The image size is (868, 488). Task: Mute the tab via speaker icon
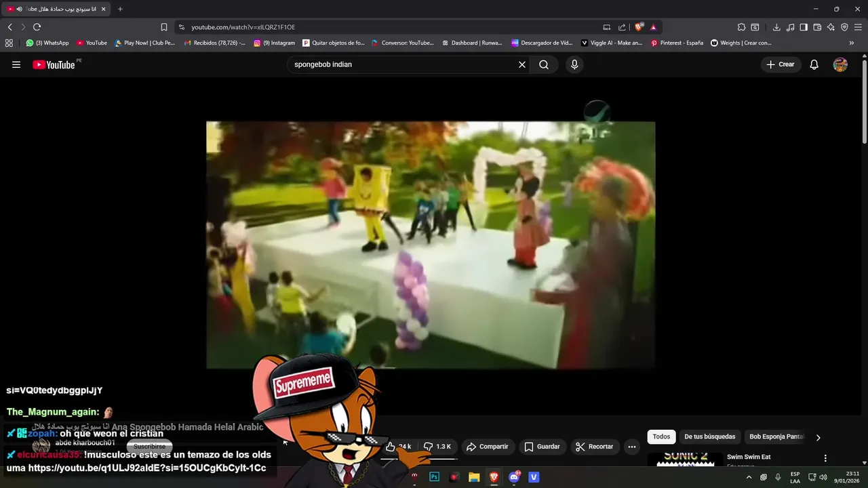click(x=19, y=9)
